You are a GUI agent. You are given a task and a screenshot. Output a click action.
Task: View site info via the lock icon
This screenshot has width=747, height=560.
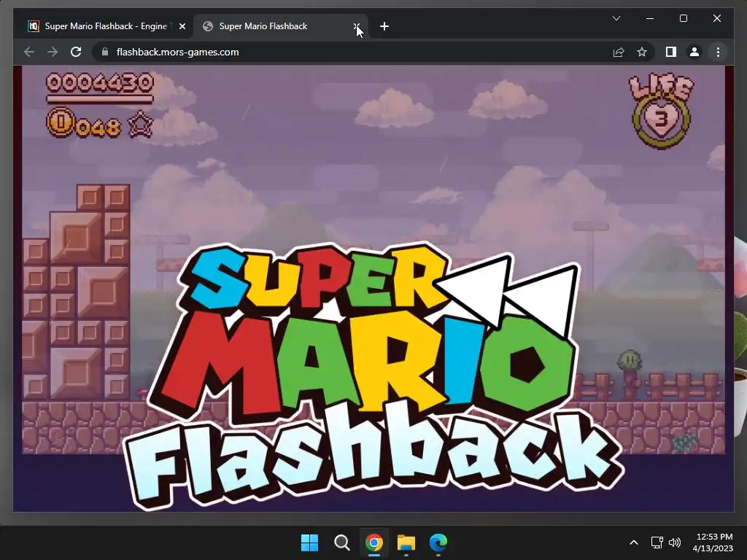(105, 52)
